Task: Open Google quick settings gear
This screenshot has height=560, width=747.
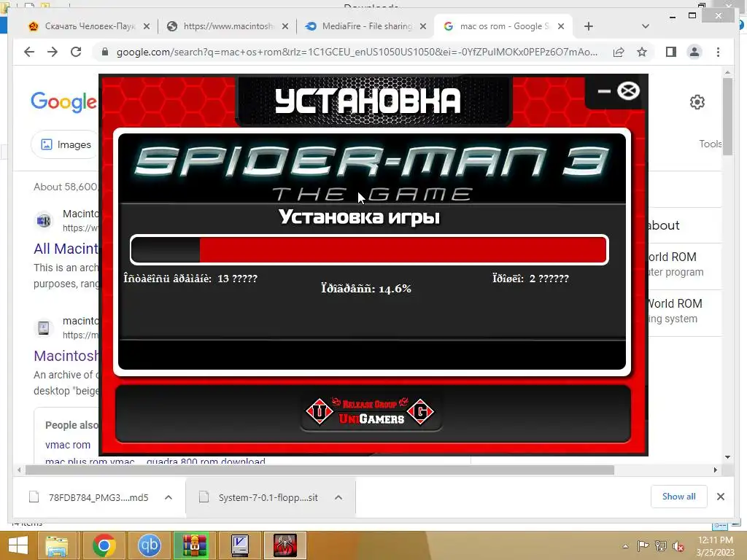Action: (x=697, y=101)
